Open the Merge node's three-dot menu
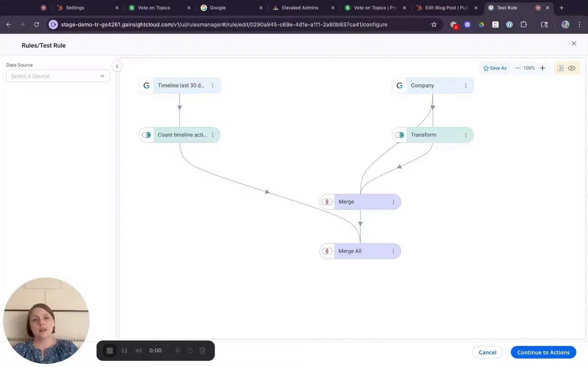Viewport: 588px width, 367px height. (393, 202)
